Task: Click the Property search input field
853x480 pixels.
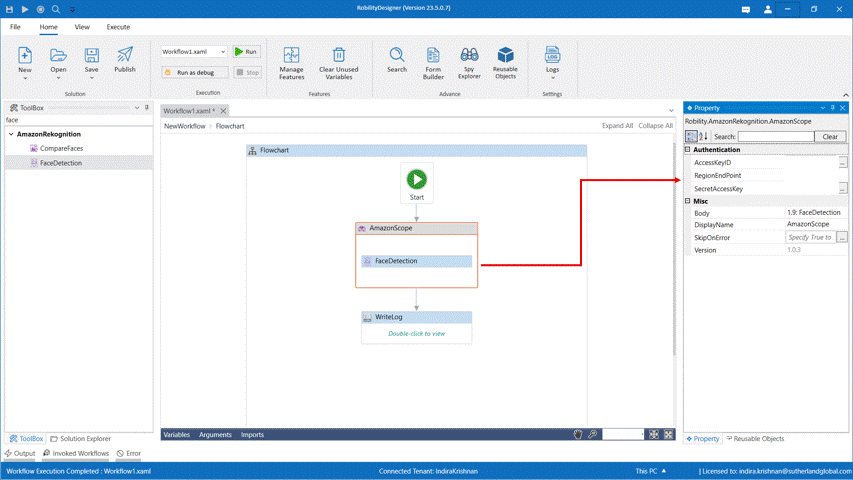Action: (x=775, y=136)
